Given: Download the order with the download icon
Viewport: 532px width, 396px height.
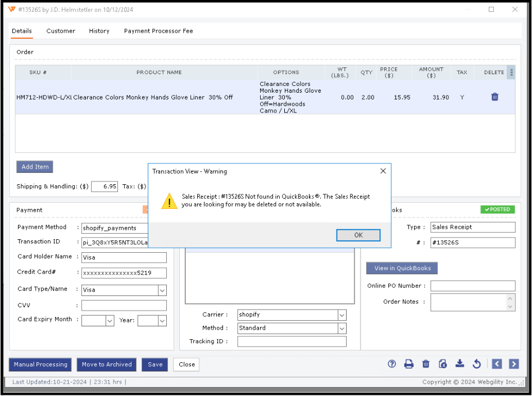Looking at the screenshot, I should point(460,364).
